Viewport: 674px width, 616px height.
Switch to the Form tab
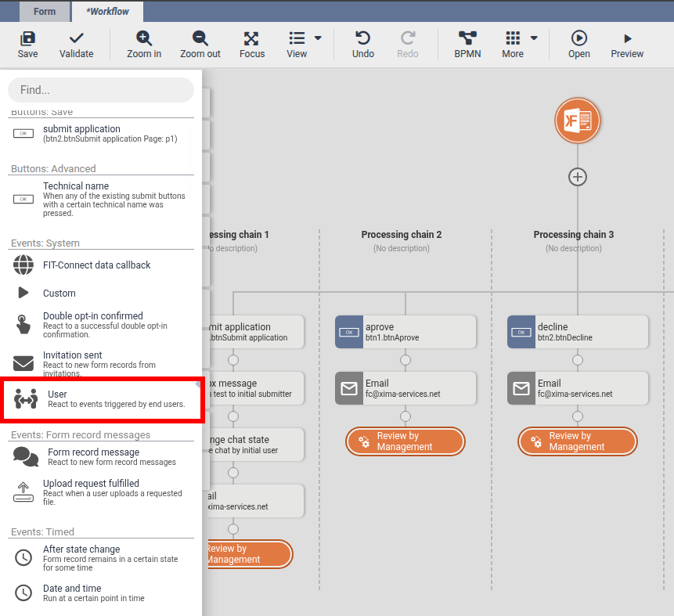point(45,12)
